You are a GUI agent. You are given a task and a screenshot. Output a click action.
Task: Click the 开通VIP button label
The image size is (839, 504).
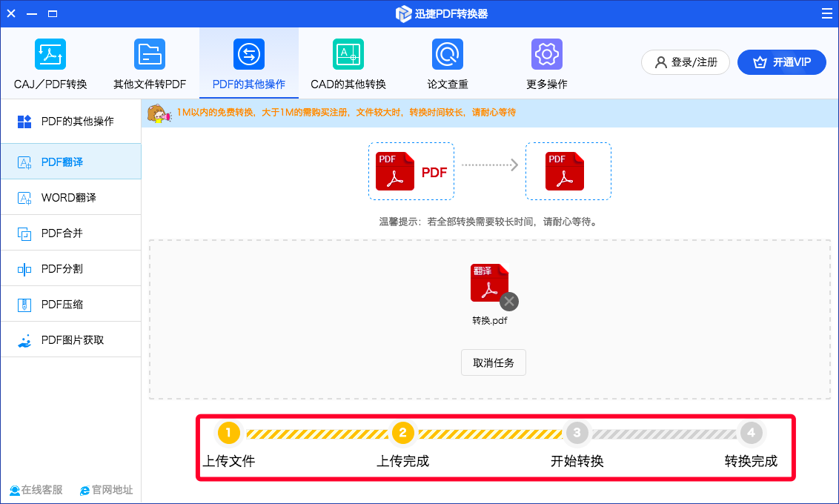click(x=792, y=62)
